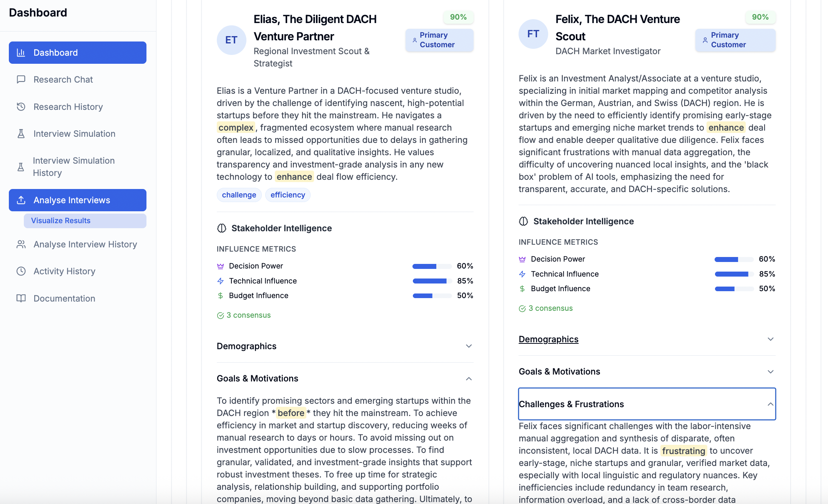Switch to Analyse Interview History in sidebar
Viewport: 828px width, 504px height.
point(85,244)
